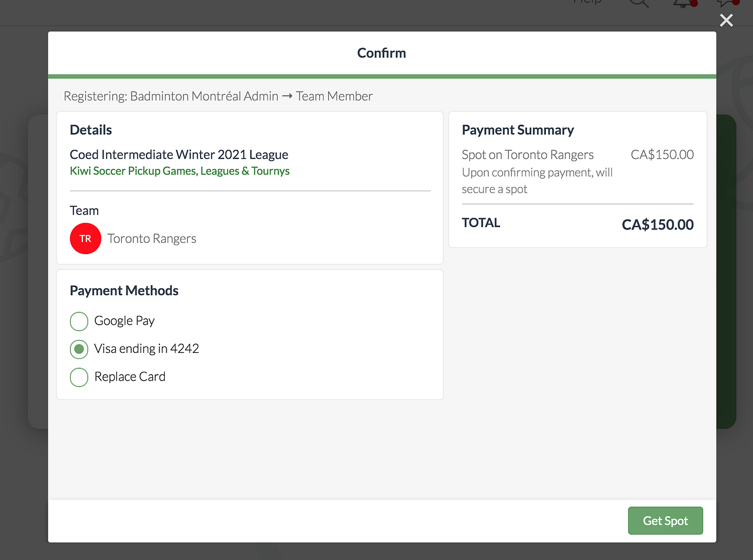The width and height of the screenshot is (753, 560).
Task: Select the Google Pay radio button
Action: point(79,321)
